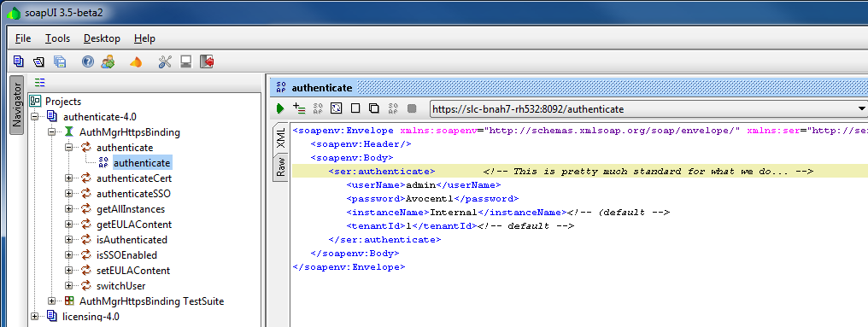The height and width of the screenshot is (327, 868).
Task: Click the tenantId line in XML
Action: (460, 225)
